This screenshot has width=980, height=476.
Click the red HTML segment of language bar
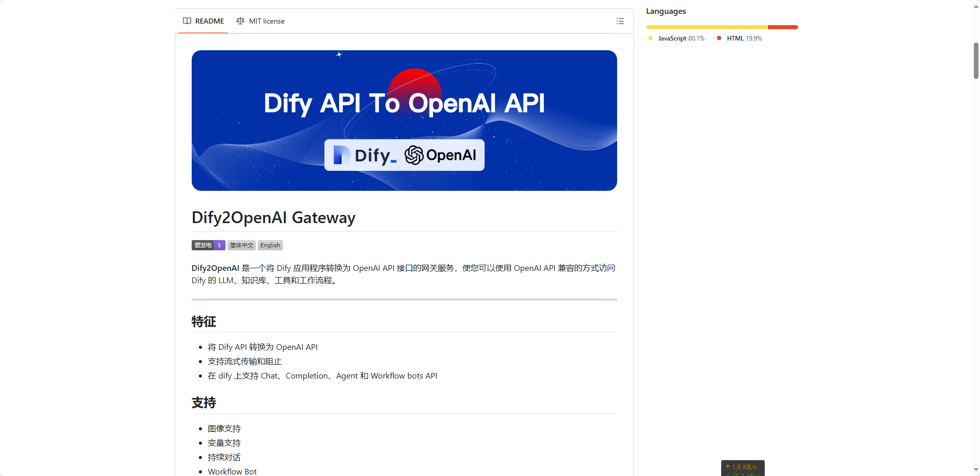point(782,27)
